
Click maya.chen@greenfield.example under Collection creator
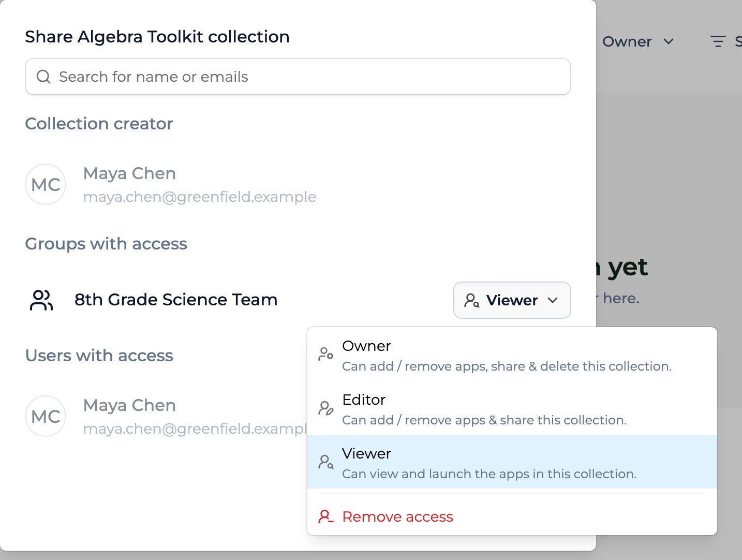point(200,197)
